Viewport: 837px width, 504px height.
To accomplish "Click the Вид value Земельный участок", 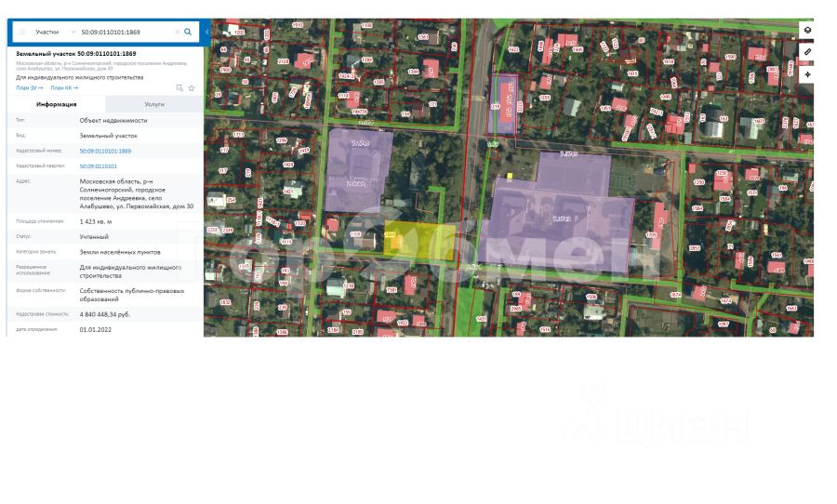I will pyautogui.click(x=109, y=136).
